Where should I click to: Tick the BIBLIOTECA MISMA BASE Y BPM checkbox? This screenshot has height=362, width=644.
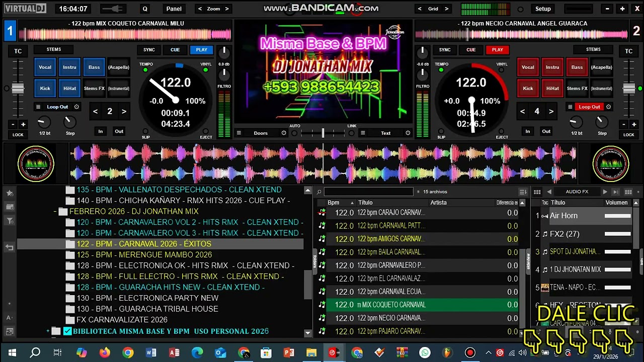point(68,331)
